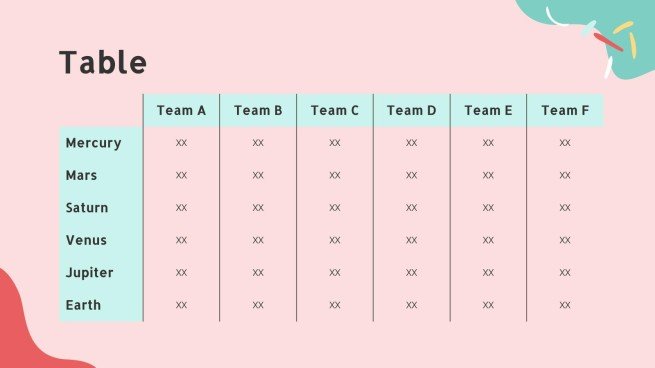Click the Jupiter Team B cell
655x368 pixels.
coord(258,273)
